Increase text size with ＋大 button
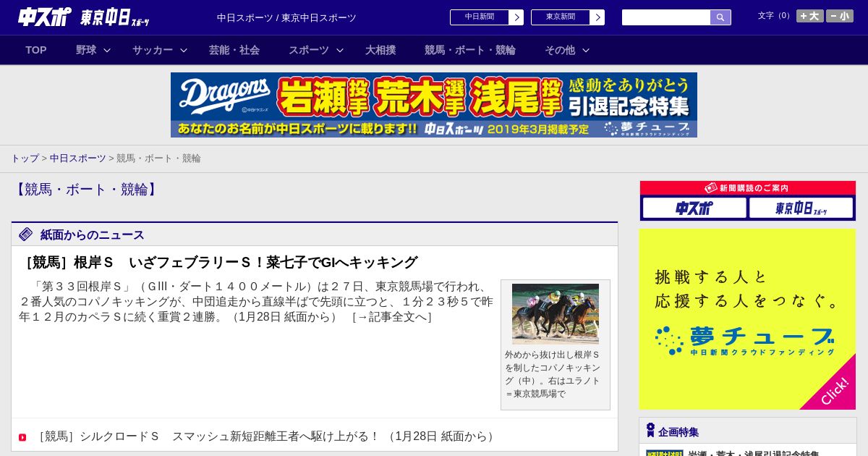Viewport: 868px width, 456px height. (x=810, y=16)
